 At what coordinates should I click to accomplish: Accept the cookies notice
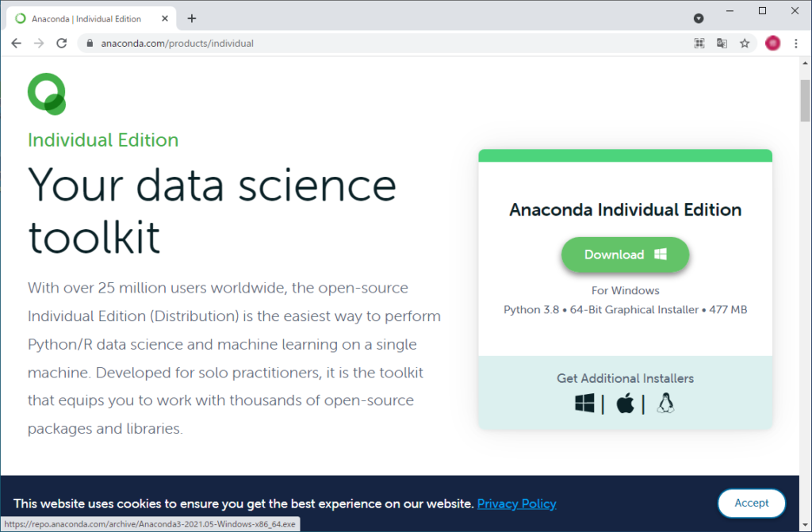pyautogui.click(x=751, y=503)
